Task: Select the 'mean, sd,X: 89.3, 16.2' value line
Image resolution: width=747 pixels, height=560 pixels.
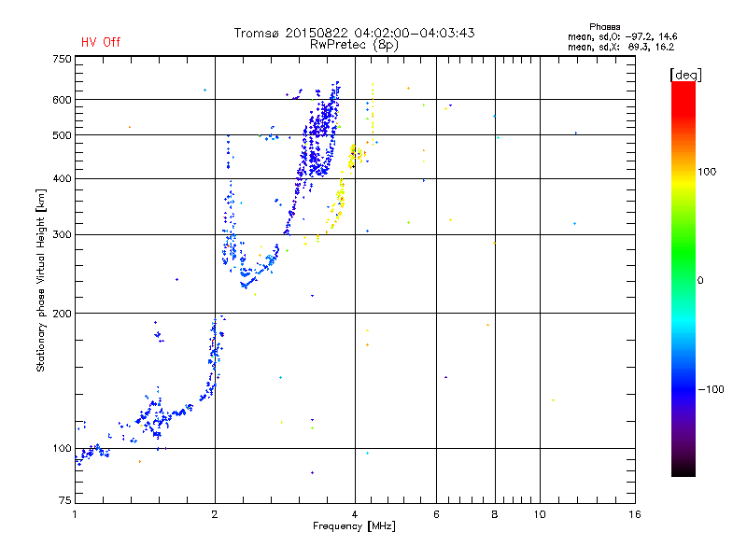Action: click(621, 47)
